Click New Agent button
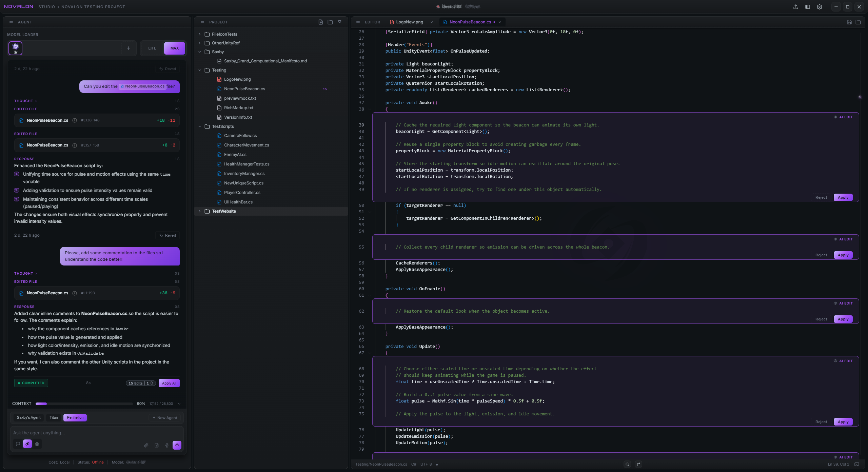Screen dimensions: 868x472 [x=165, y=418]
